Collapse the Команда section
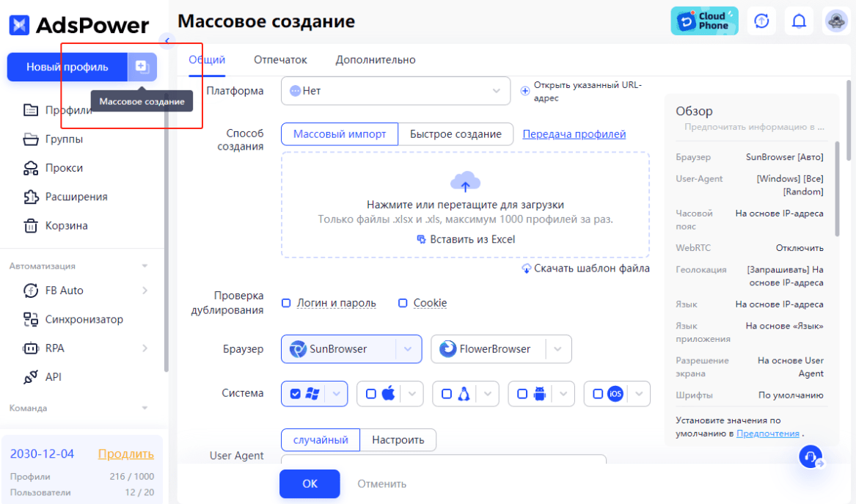 [145, 408]
